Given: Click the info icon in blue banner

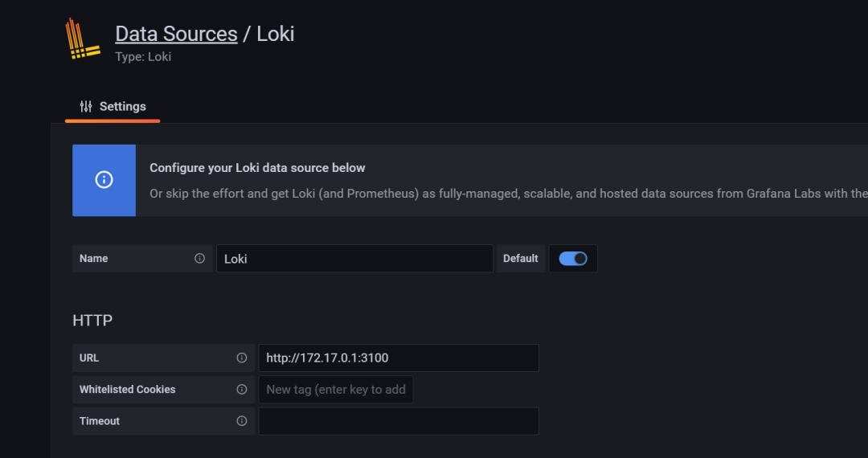Looking at the screenshot, I should (x=104, y=180).
